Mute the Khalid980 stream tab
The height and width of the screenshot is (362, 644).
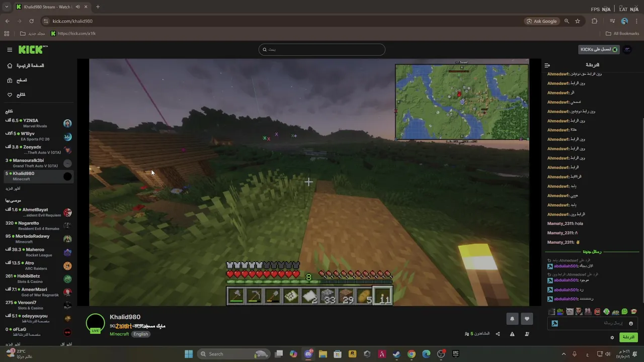coord(77,7)
